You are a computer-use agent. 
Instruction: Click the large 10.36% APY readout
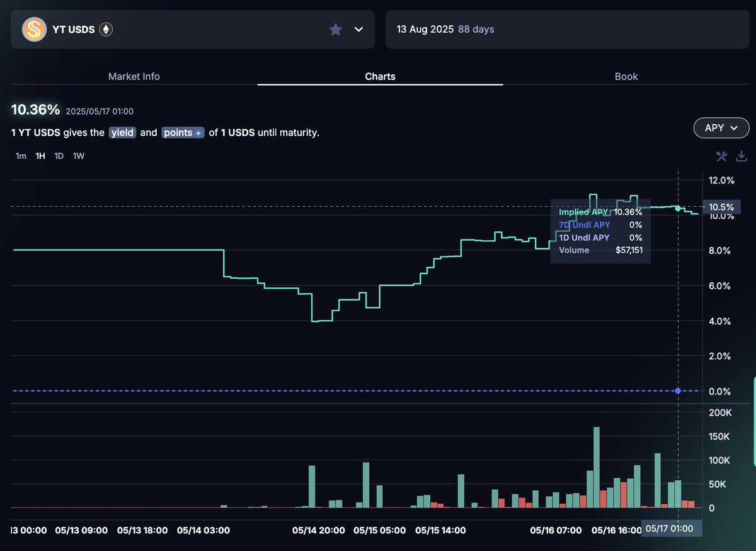[36, 110]
